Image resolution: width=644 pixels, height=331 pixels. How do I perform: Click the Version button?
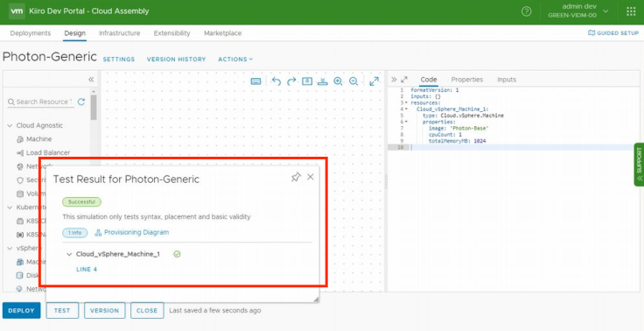click(x=104, y=311)
